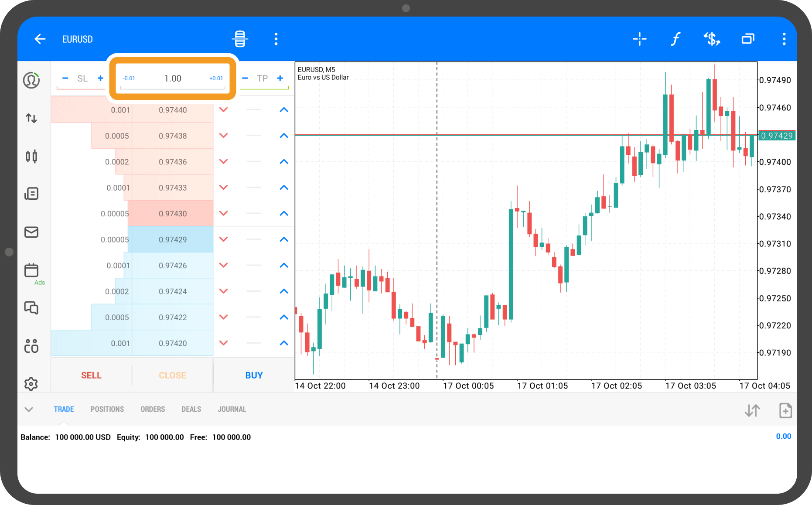Open the settings gear in sidebar
The height and width of the screenshot is (505, 812).
pyautogui.click(x=31, y=384)
